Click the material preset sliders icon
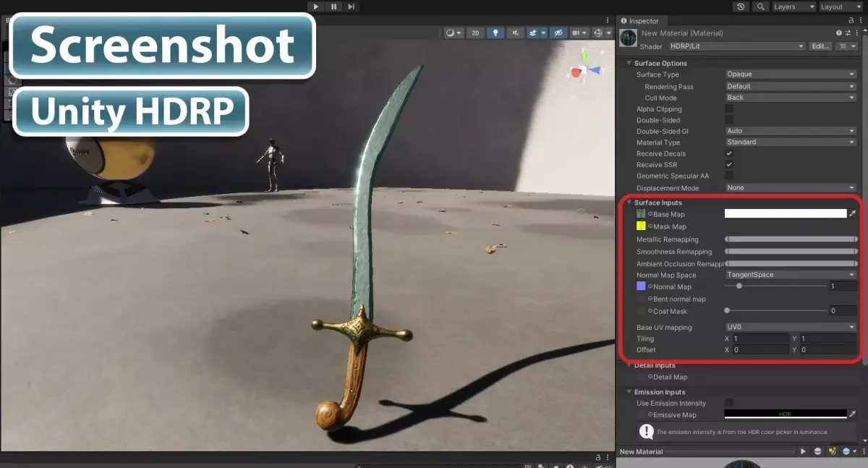This screenshot has height=468, width=868. click(x=848, y=33)
